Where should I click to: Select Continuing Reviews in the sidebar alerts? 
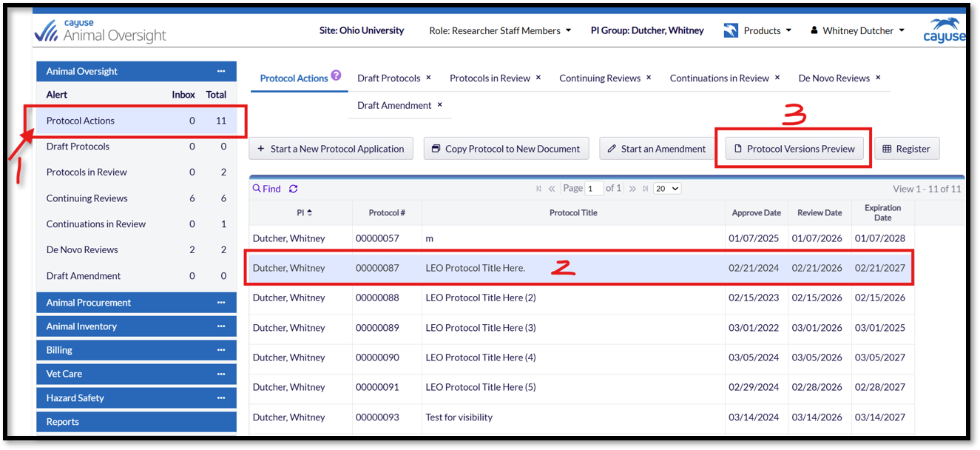click(137, 198)
